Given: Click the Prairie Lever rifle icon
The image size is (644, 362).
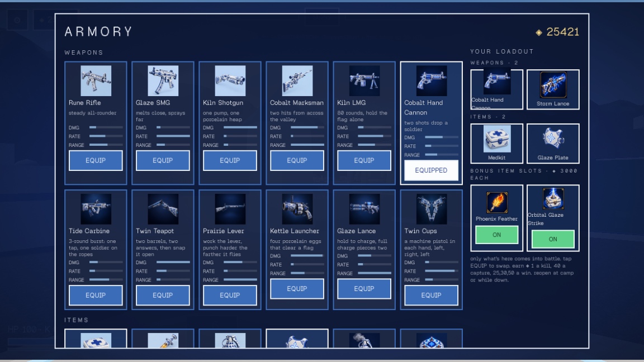Looking at the screenshot, I should click(x=230, y=209).
